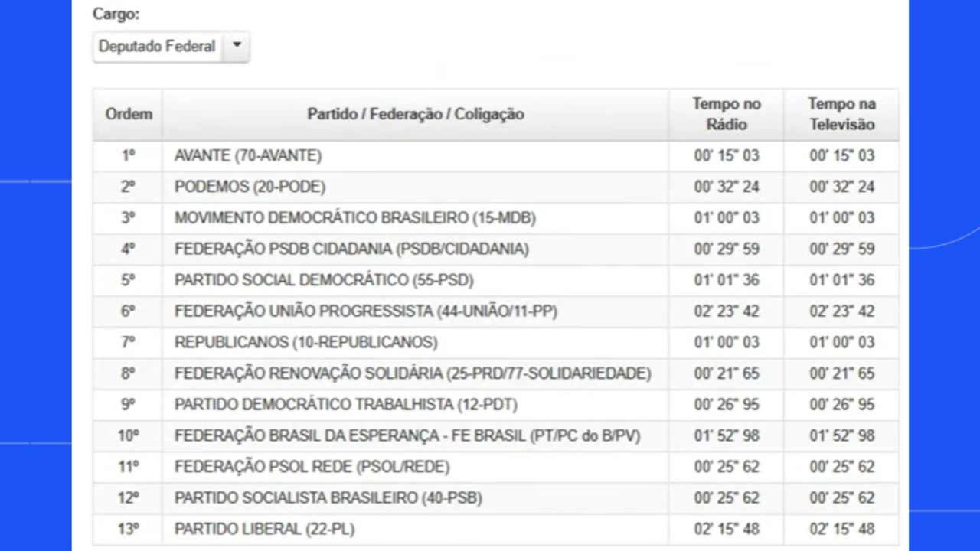Click PARTIDO SOCIALISTA BRASILEIRO (40-PSB) row
This screenshot has height=551, width=980.
[x=496, y=498]
